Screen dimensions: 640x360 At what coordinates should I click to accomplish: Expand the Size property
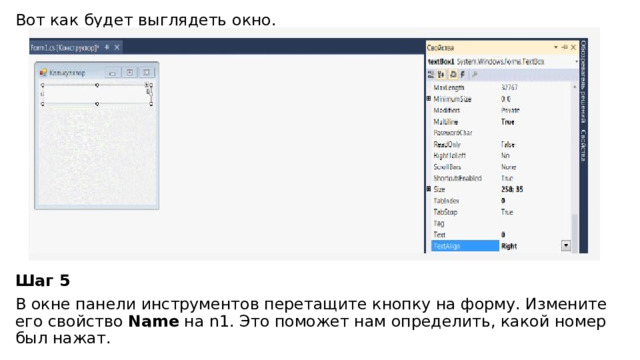click(x=429, y=189)
